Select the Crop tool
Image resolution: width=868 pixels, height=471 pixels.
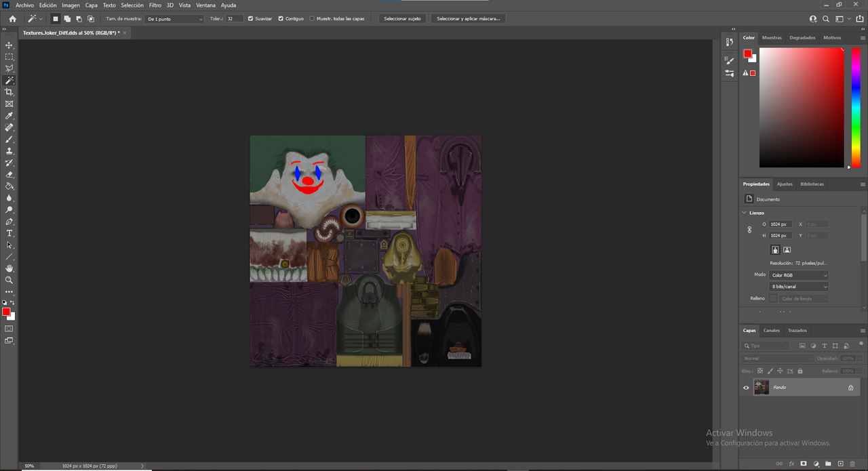click(9, 92)
